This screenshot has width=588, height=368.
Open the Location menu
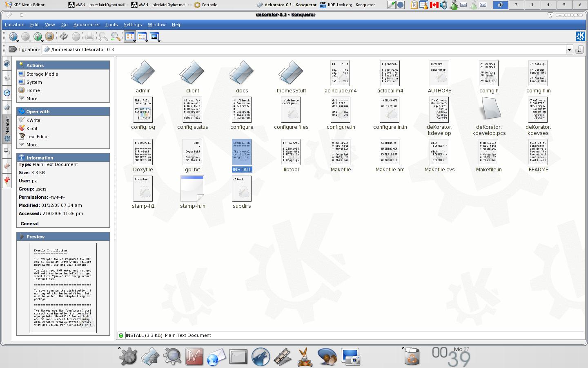point(15,25)
